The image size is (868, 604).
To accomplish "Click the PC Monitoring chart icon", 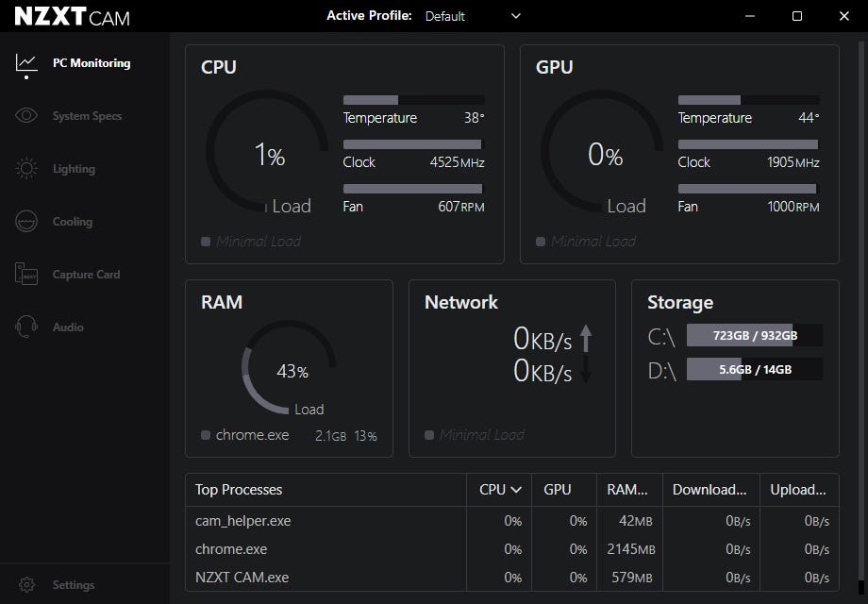I will coord(26,63).
